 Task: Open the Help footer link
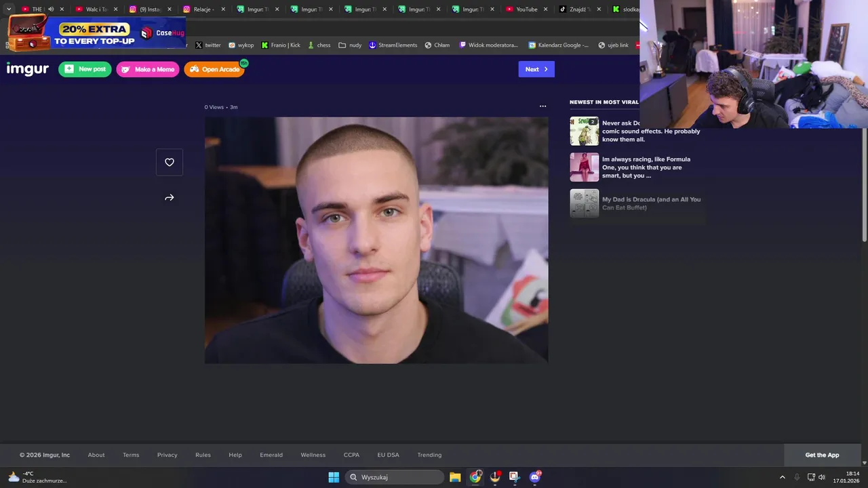(235, 455)
